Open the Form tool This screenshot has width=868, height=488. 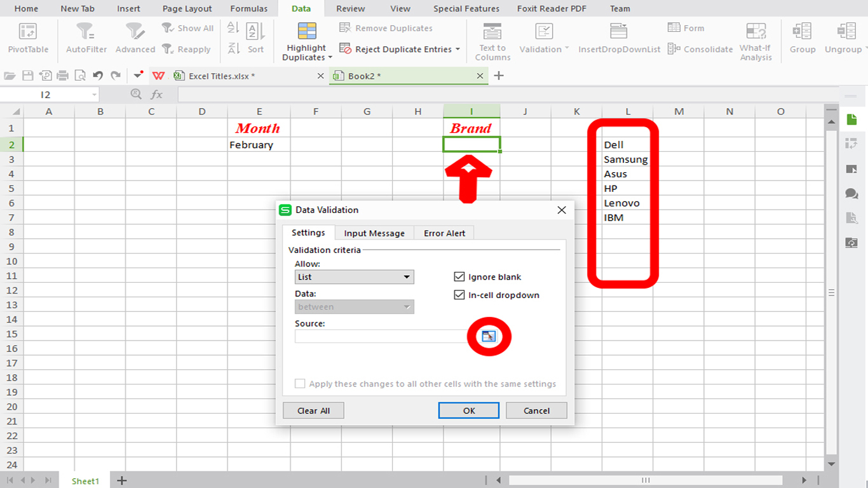pyautogui.click(x=686, y=28)
